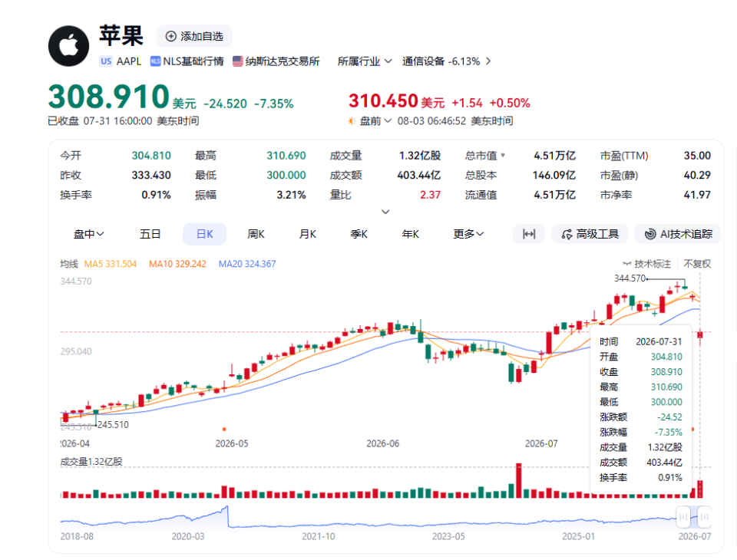Click the 245.510 low price marker
This screenshot has width=737, height=560.
[x=113, y=425]
